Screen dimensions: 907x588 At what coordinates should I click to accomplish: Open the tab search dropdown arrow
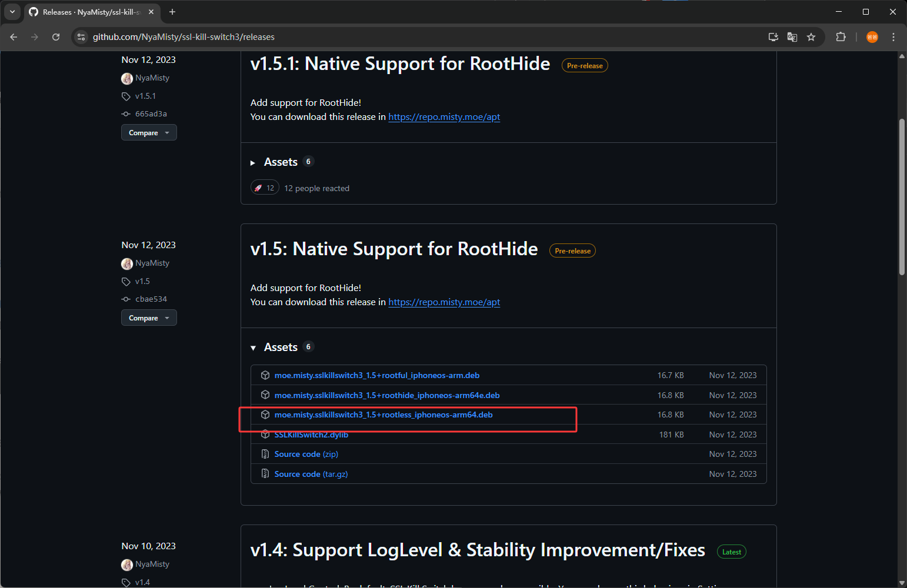coord(12,12)
